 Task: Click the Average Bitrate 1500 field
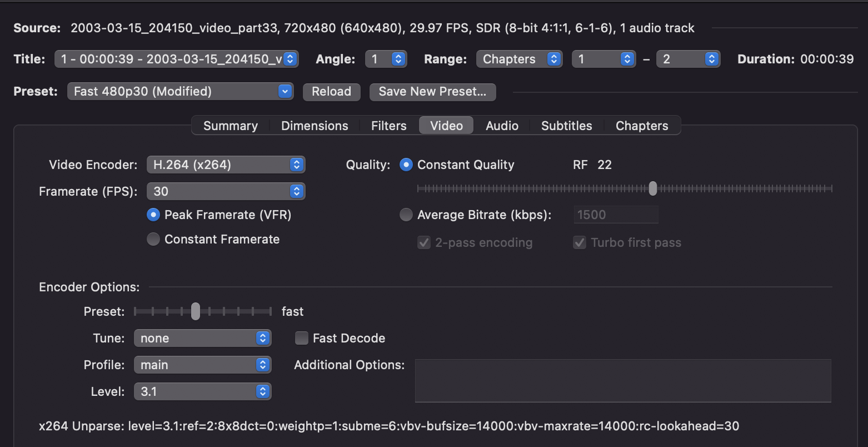pos(616,215)
